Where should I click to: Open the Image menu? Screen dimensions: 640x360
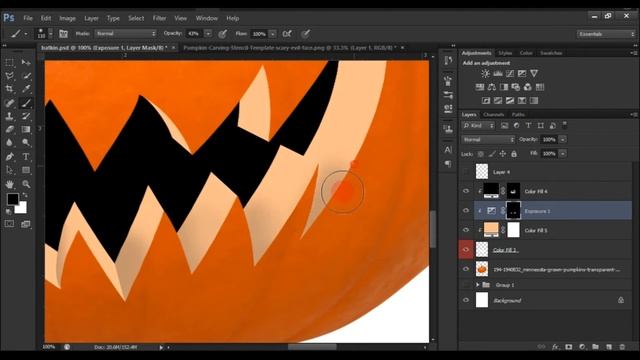point(67,18)
